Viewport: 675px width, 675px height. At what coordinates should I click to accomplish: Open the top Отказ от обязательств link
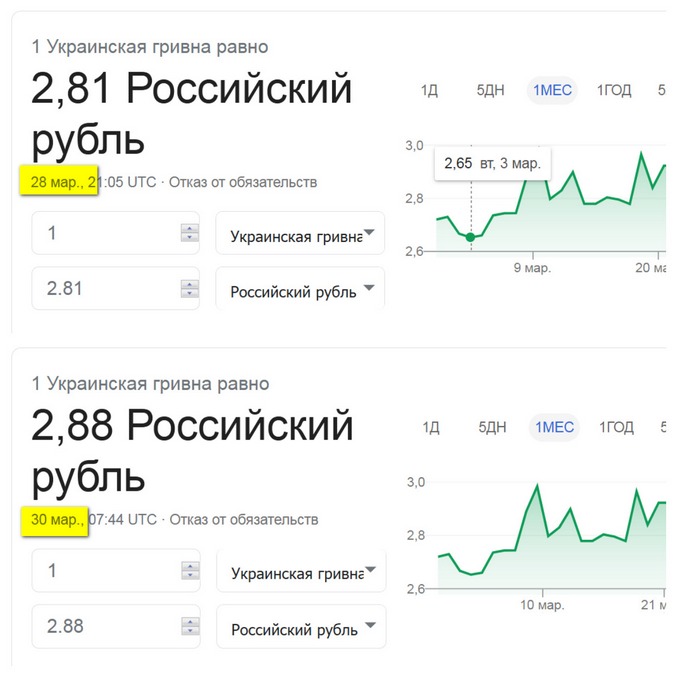(x=243, y=183)
